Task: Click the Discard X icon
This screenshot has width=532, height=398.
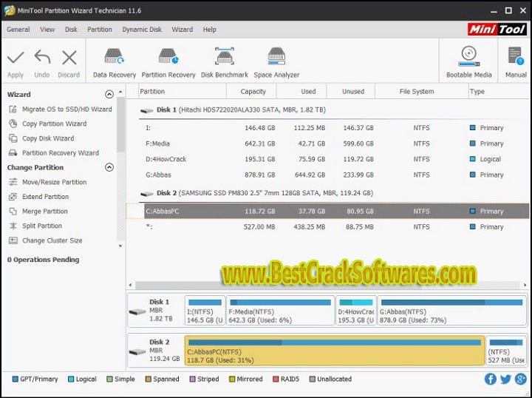Action: click(69, 58)
